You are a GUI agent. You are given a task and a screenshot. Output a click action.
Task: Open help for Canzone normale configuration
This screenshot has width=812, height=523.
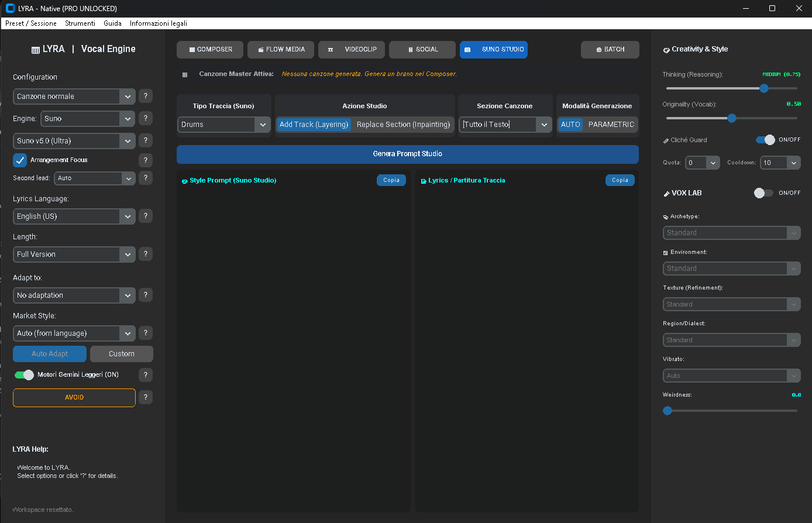[146, 96]
